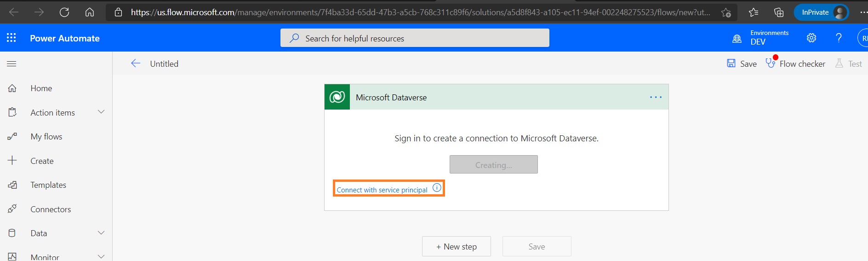Screen dimensions: 868x261
Task: Rename the flow titled Untitled
Action: (164, 64)
